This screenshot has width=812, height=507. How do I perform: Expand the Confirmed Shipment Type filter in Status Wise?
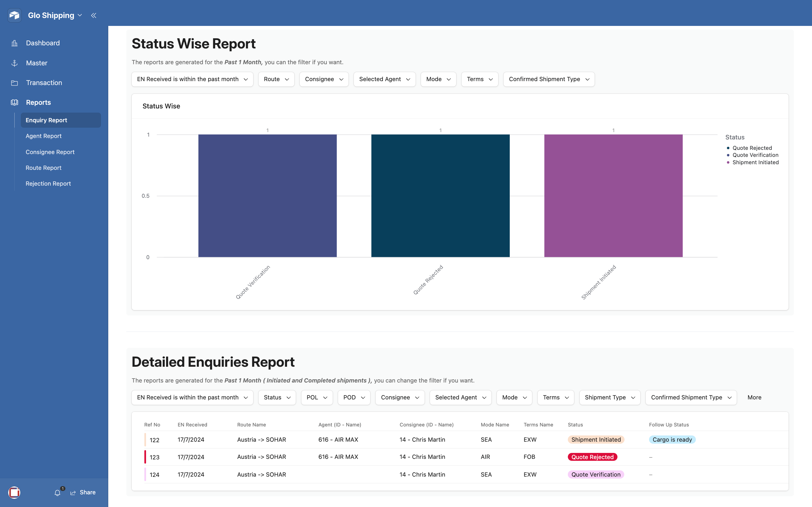[x=549, y=79]
